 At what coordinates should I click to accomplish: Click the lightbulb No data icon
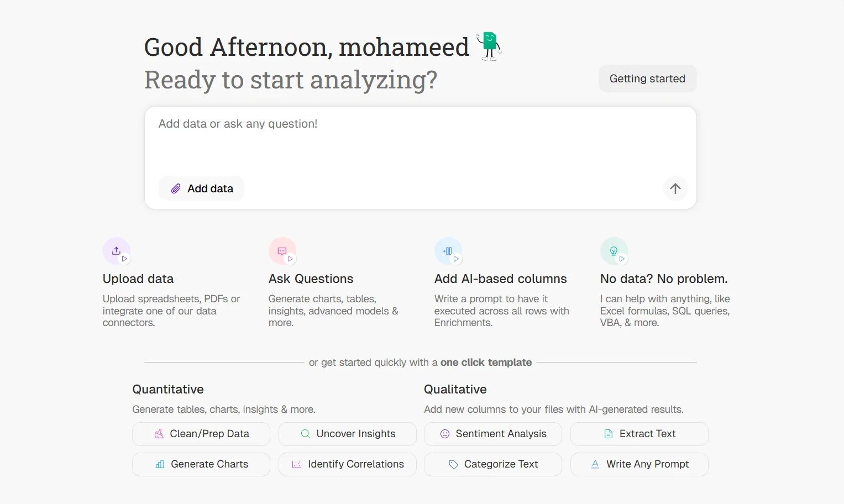click(x=614, y=251)
